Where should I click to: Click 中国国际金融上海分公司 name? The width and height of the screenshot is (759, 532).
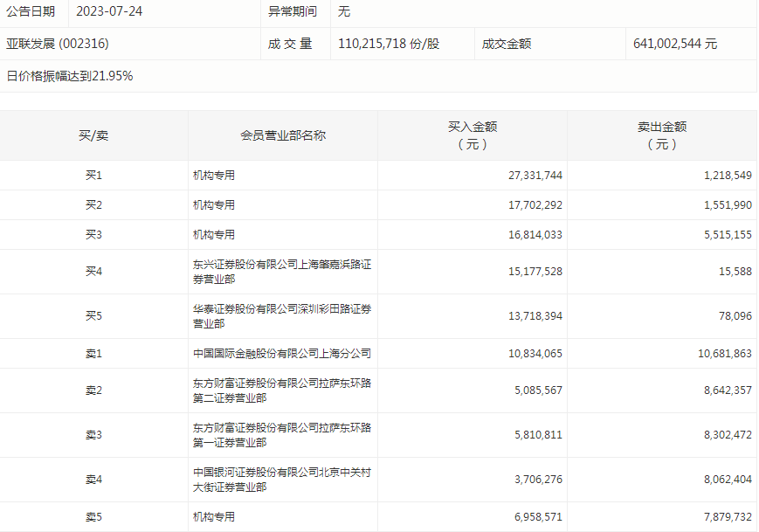(x=282, y=354)
